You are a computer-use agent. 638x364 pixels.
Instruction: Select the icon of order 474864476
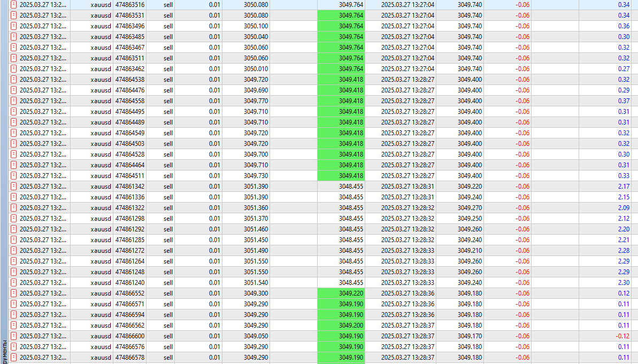click(13, 90)
